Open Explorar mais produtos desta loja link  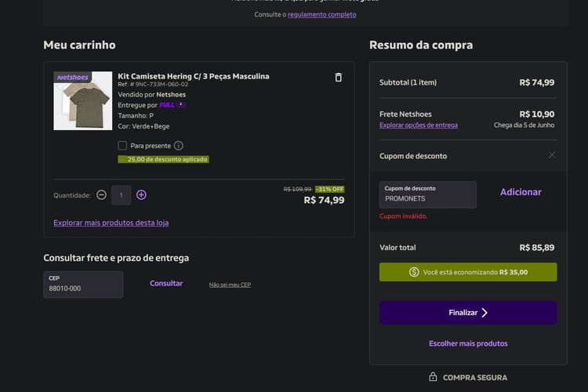click(111, 223)
